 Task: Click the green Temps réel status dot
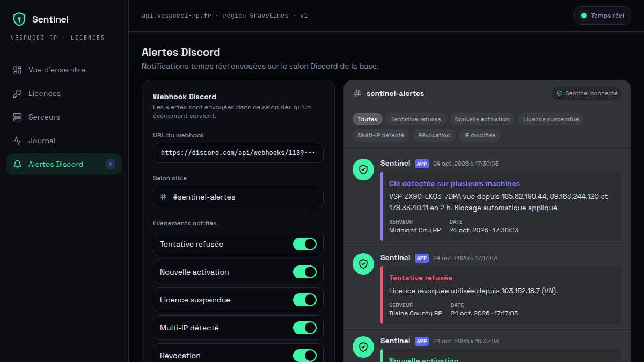[x=584, y=16]
